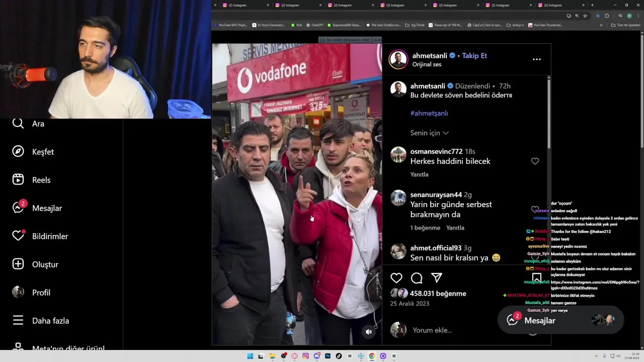644x362 pixels.
Task: Click ahmetsanli avatar in post header
Action: point(398,59)
